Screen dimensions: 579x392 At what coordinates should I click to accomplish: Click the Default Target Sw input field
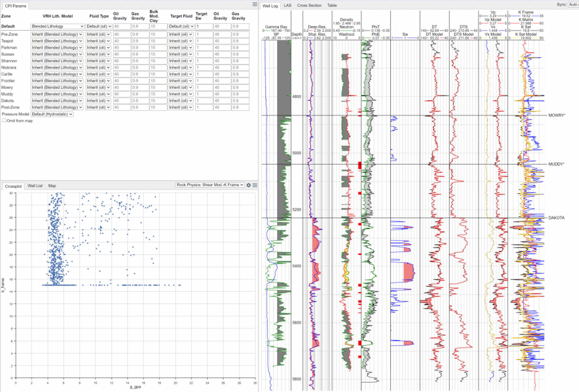point(204,26)
